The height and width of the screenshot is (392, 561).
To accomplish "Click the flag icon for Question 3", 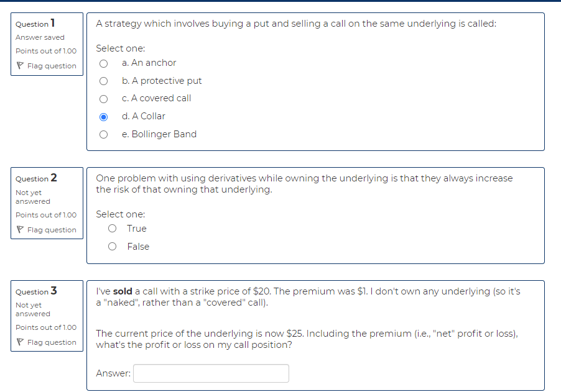I will 21,342.
